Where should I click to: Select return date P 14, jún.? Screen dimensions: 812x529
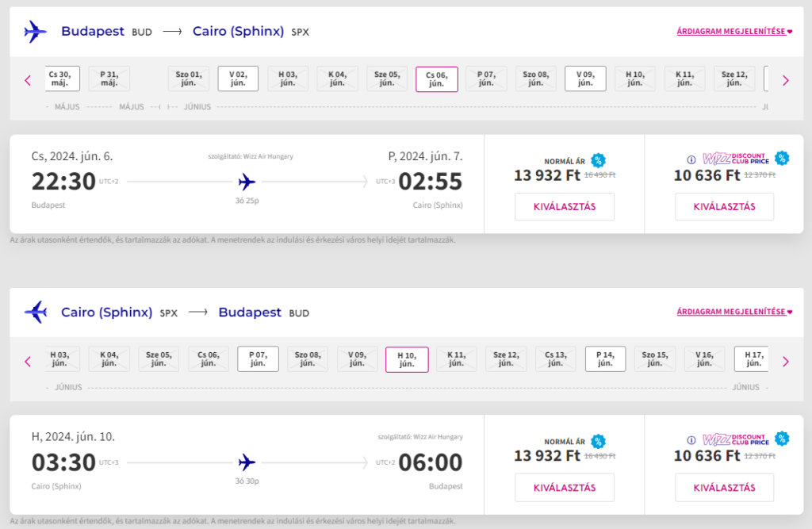pyautogui.click(x=605, y=358)
